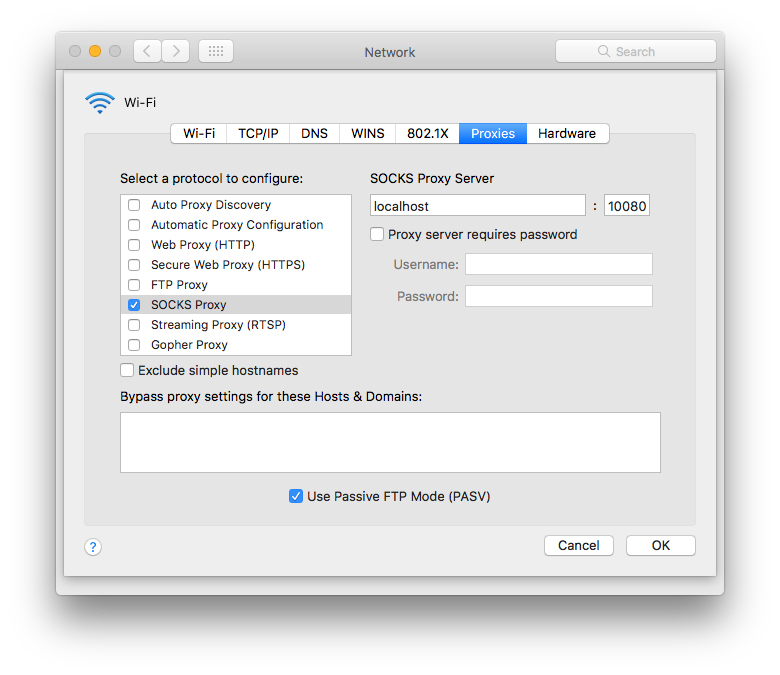Tick Secure Web Proxy (HTTPS) checkbox
The image size is (780, 675).
coord(134,265)
